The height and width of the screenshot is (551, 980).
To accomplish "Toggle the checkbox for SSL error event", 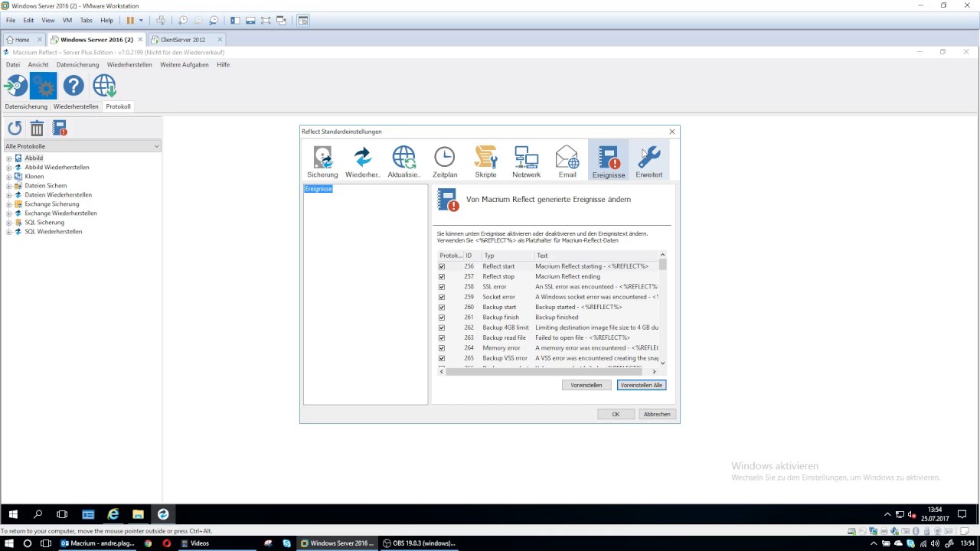I will pyautogui.click(x=442, y=287).
